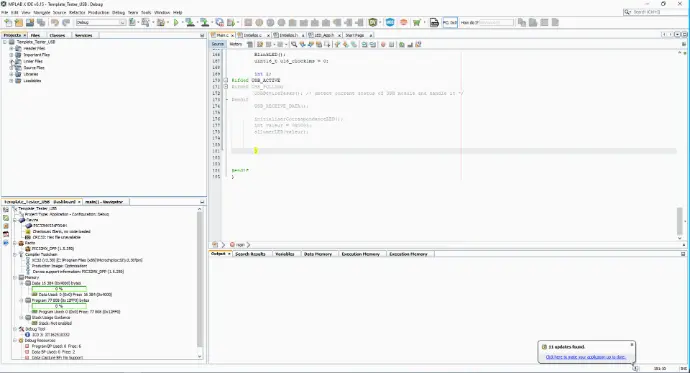The image size is (690, 373).
Task: Click the second icon in the dashboard sidebar
Action: click(x=6, y=218)
